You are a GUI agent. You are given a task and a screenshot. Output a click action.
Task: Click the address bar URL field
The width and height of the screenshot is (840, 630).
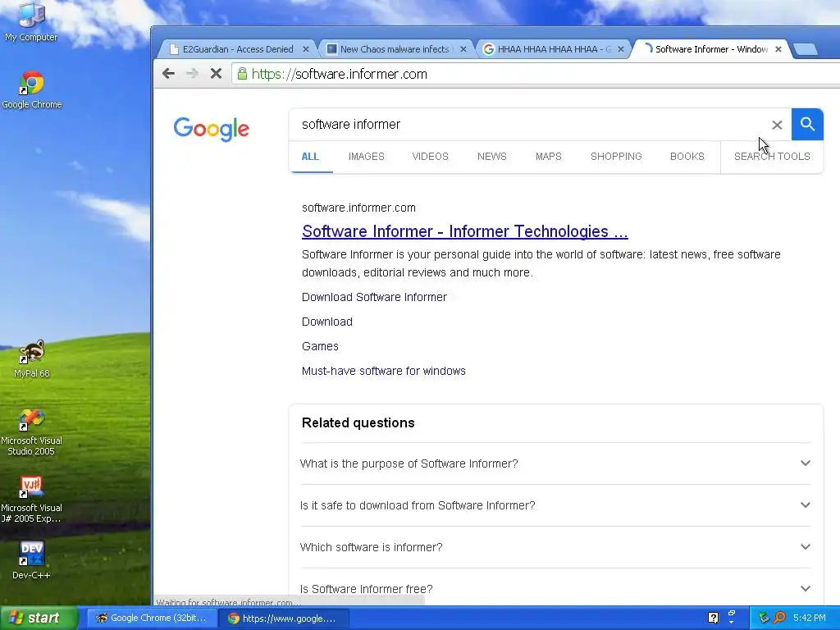tap(536, 74)
